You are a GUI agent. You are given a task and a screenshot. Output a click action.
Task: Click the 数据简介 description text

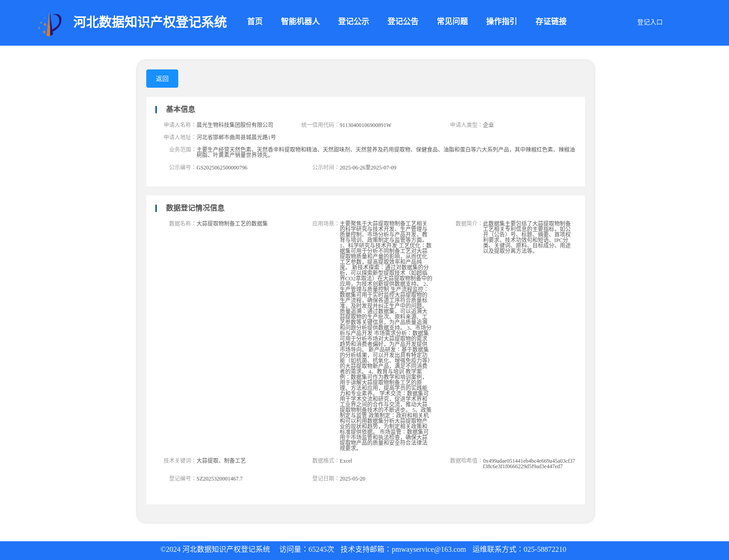tap(527, 237)
